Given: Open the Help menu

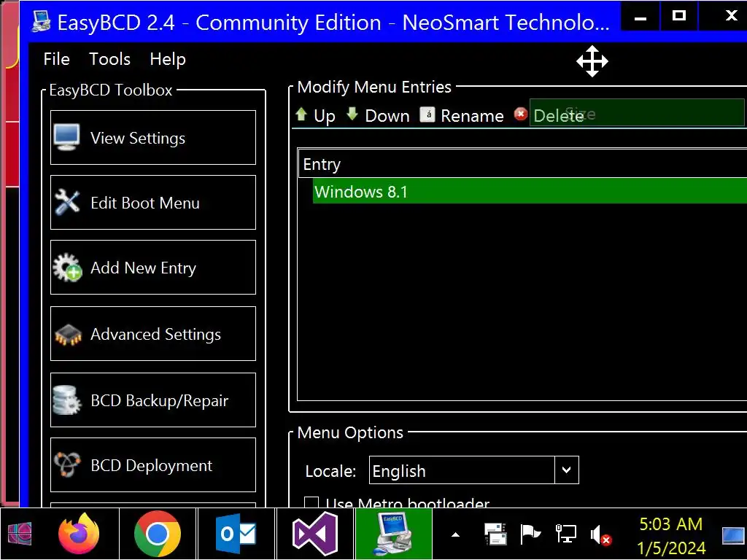Looking at the screenshot, I should click(x=168, y=59).
